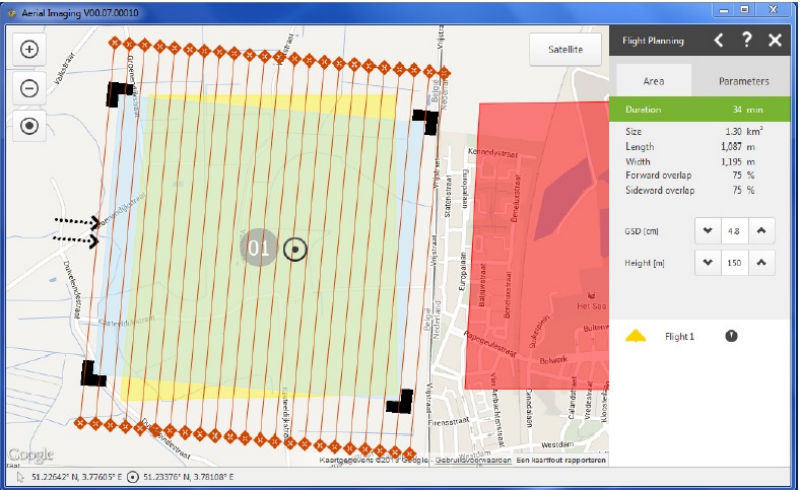
Task: Click the zoom out (−) map button
Action: 29,88
